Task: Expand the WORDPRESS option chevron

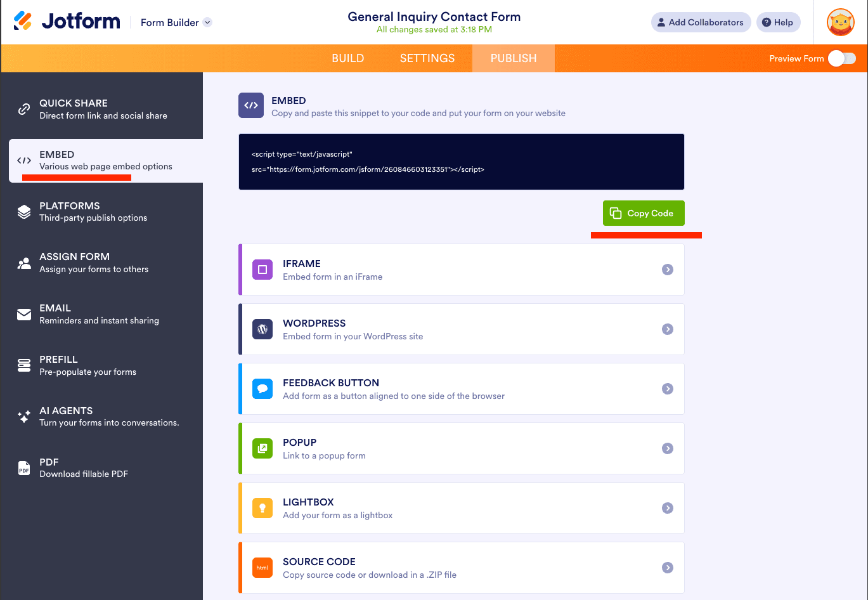Action: (667, 329)
